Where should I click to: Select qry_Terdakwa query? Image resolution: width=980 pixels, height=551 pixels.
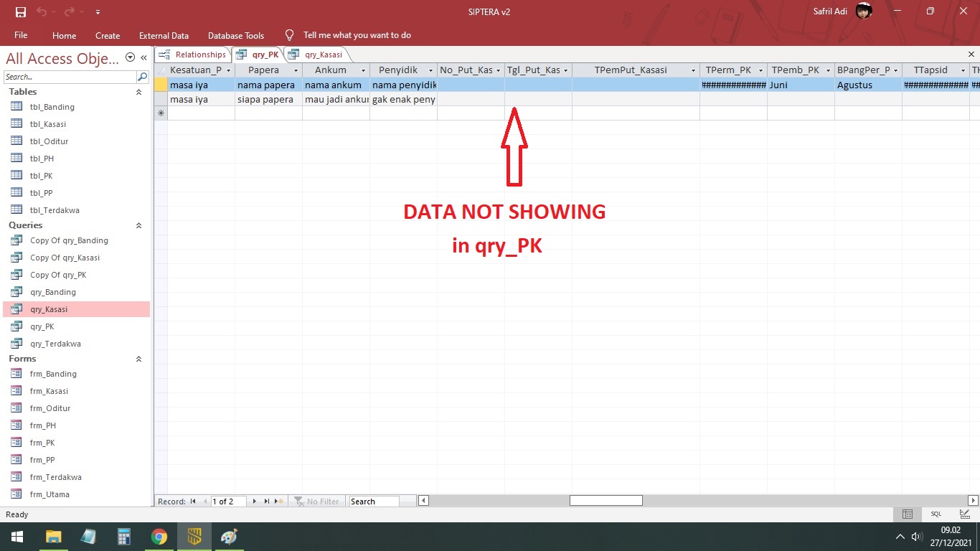76,344
